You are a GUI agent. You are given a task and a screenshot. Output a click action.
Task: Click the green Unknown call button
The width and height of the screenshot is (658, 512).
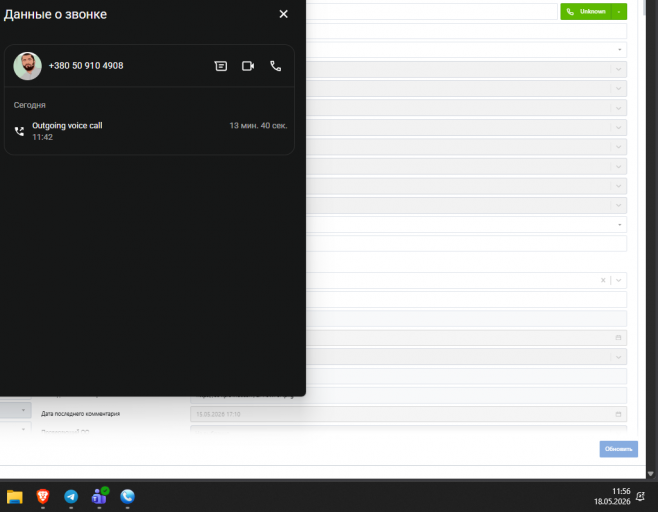[x=586, y=11]
